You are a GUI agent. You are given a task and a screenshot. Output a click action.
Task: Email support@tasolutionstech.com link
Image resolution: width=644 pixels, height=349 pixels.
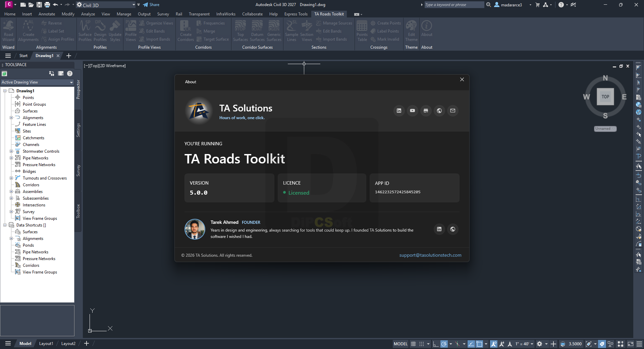coord(430,255)
